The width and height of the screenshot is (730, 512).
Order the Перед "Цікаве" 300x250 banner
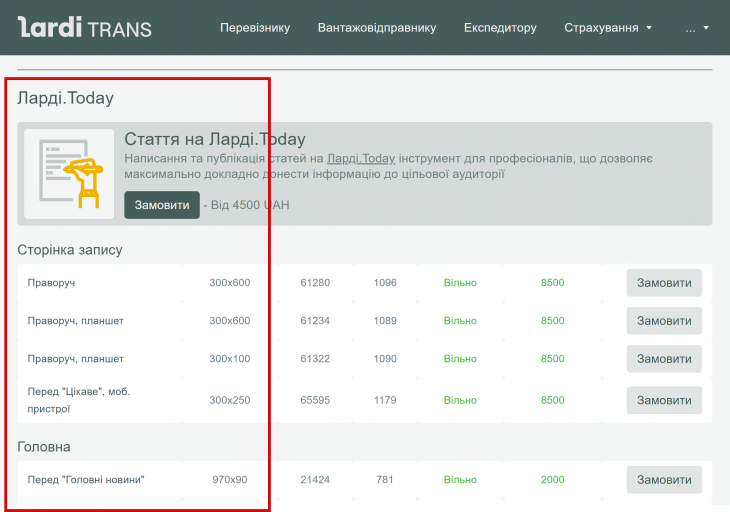point(664,400)
